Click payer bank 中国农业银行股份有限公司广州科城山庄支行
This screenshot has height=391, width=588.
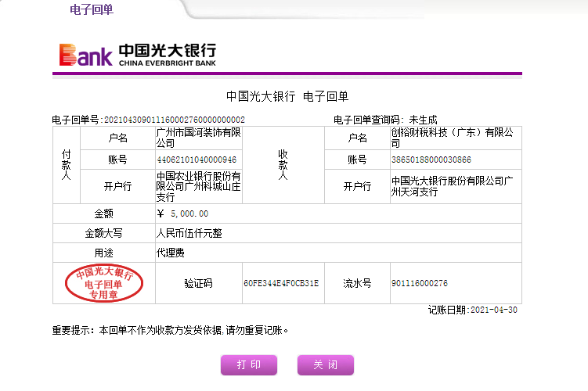pos(199,187)
